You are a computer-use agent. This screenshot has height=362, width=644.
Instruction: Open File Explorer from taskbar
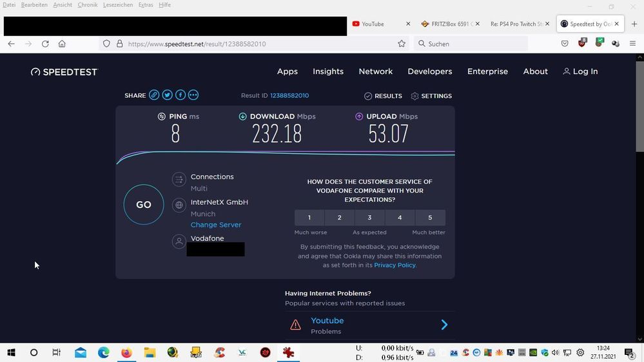pos(150,352)
